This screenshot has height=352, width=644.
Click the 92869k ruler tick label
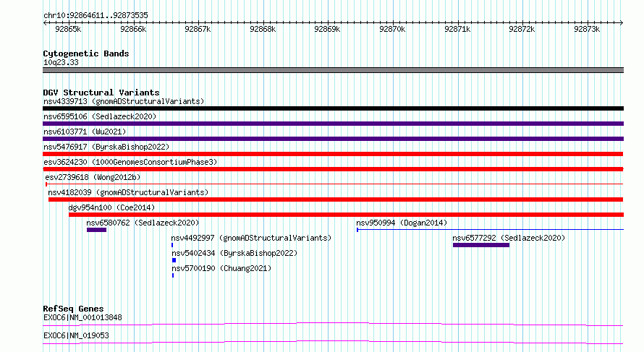click(x=327, y=29)
